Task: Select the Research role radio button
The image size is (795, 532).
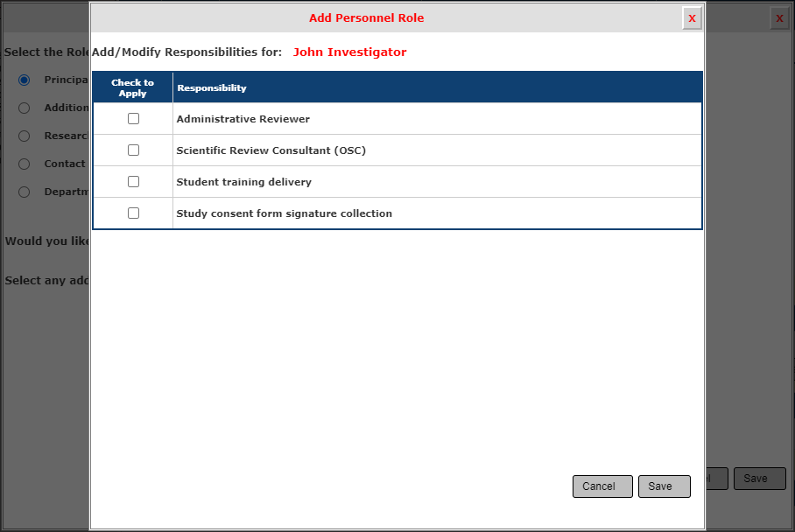Action: (24, 136)
